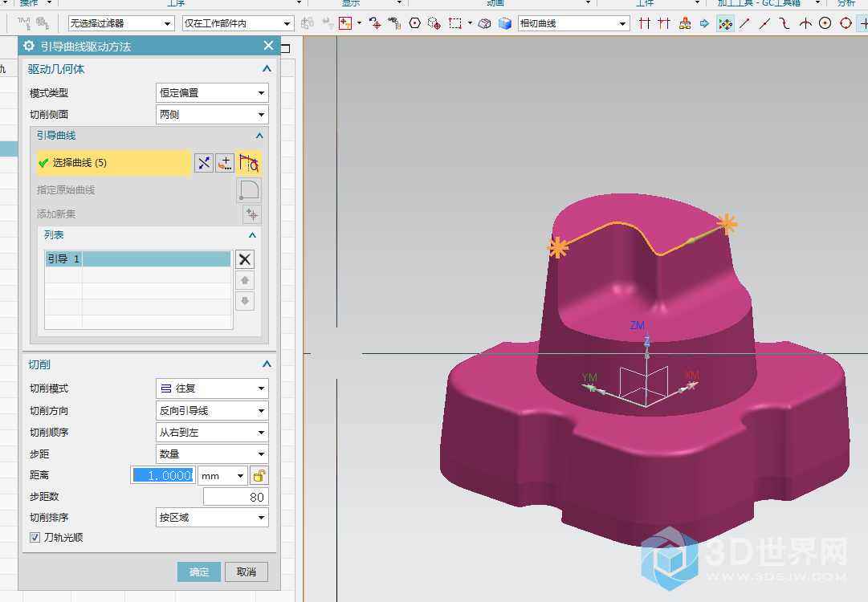Click the lock icon beside the distance unit
This screenshot has width=868, height=602.
(259, 475)
